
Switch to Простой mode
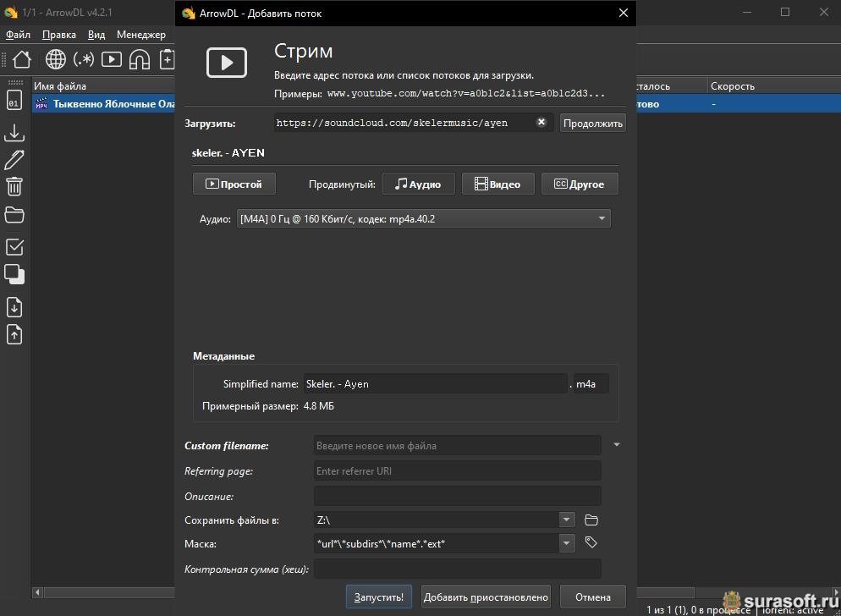tap(234, 184)
